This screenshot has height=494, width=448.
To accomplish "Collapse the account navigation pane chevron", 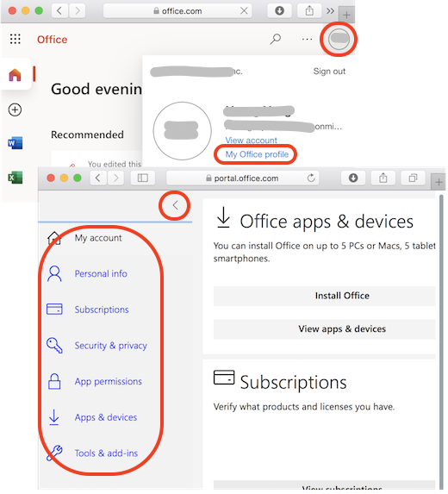I will (x=175, y=206).
